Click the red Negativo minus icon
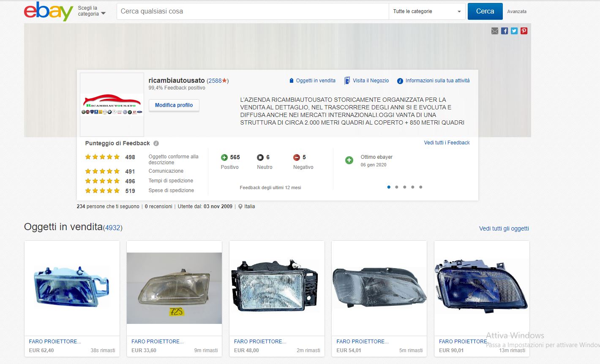This screenshot has height=364, width=600. point(297,158)
